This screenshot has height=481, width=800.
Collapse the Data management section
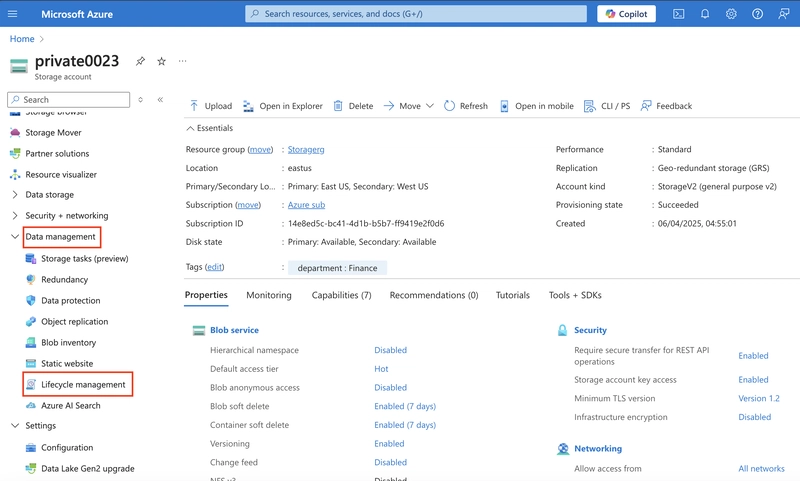coord(15,237)
